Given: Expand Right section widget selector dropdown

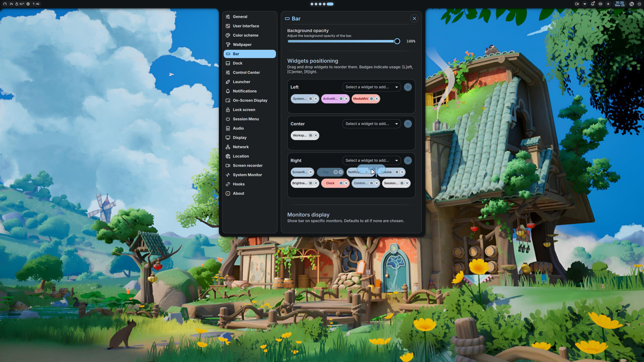Looking at the screenshot, I should pyautogui.click(x=371, y=160).
